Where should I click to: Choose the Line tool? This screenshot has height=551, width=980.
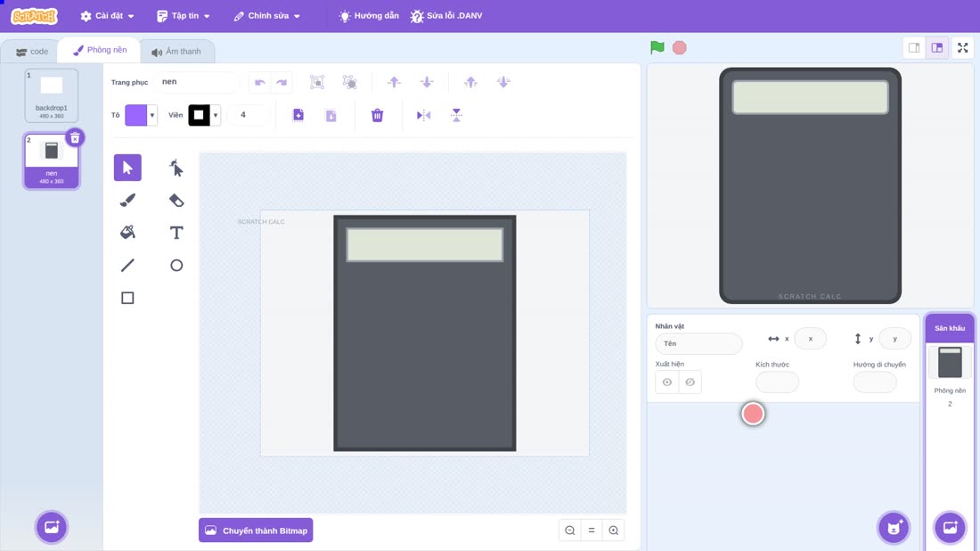pos(127,265)
